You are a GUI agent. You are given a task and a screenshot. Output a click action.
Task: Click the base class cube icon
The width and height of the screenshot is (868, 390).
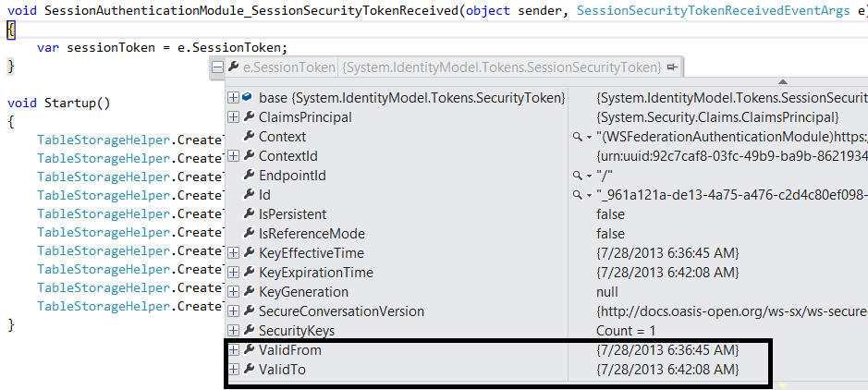point(249,98)
